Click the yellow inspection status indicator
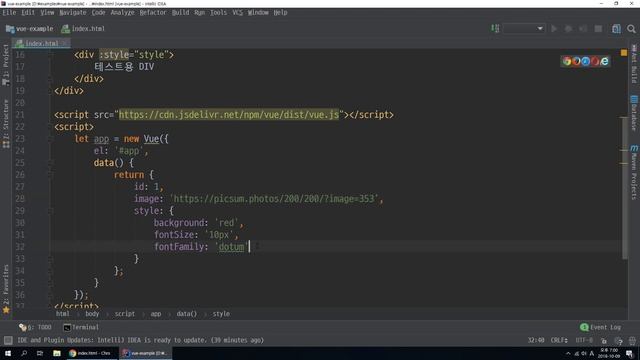The image size is (640, 360). 624,53
